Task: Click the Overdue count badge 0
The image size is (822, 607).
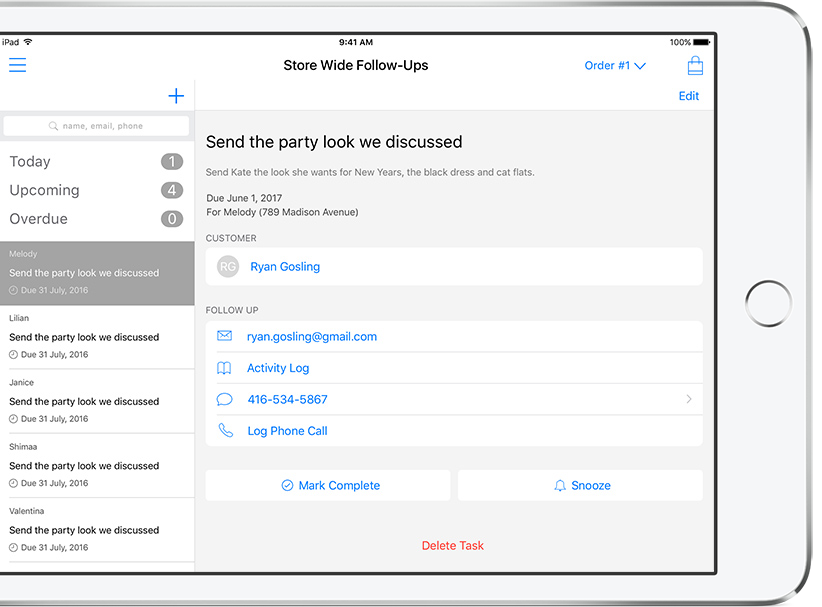Action: 172,219
